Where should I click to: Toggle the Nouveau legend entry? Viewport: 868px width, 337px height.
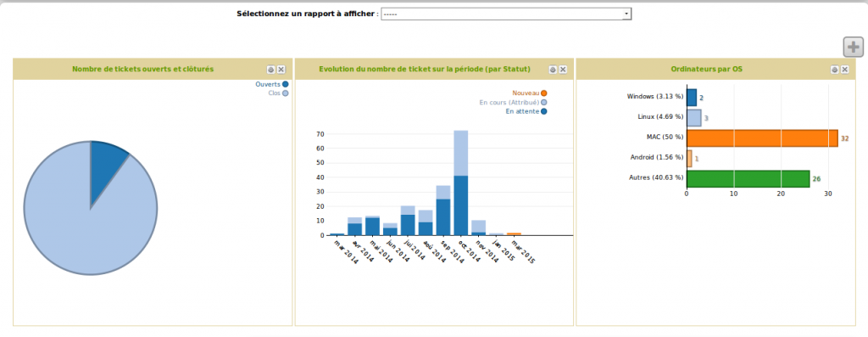tap(530, 93)
